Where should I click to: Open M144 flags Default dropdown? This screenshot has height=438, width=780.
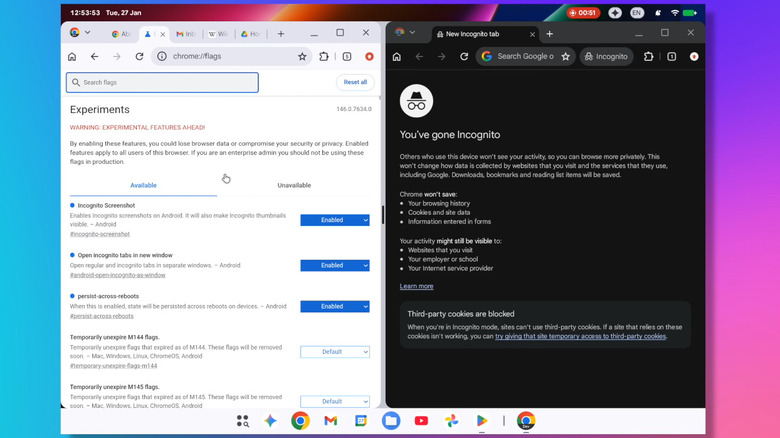click(x=335, y=352)
